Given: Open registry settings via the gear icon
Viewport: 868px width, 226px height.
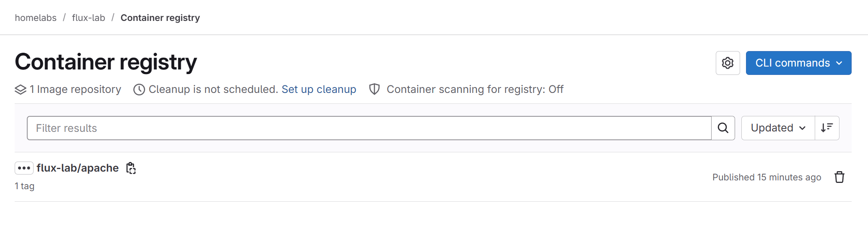Looking at the screenshot, I should pyautogui.click(x=728, y=63).
